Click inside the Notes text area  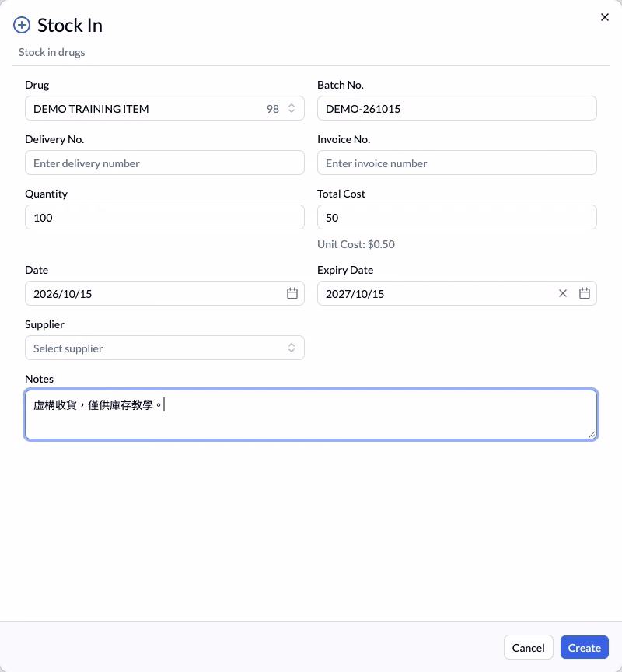tap(310, 415)
